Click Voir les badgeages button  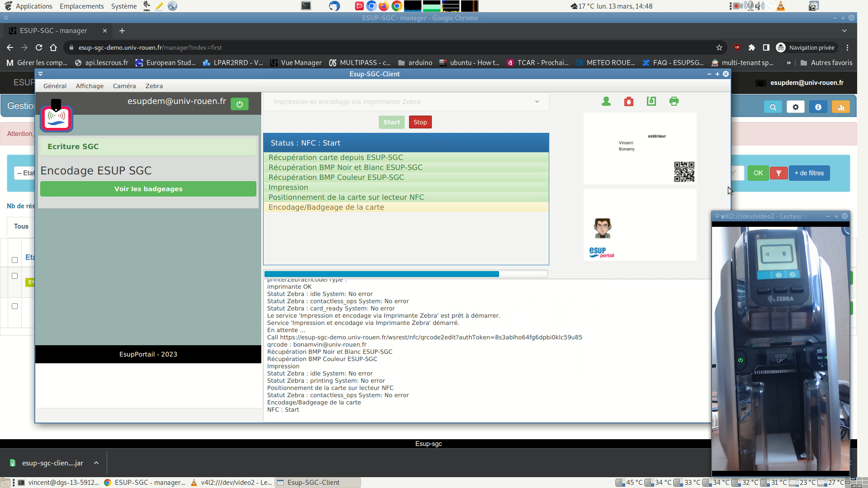click(148, 189)
